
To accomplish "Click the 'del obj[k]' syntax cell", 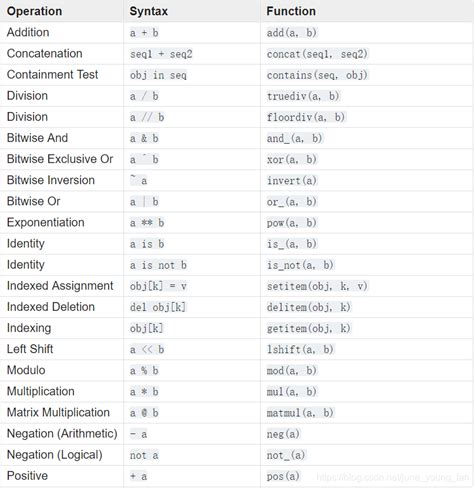I will pos(158,307).
